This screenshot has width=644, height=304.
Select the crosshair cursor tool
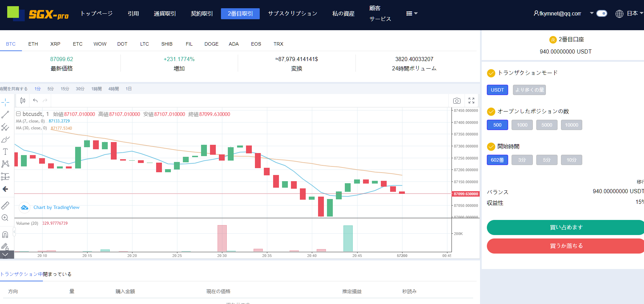(x=5, y=102)
